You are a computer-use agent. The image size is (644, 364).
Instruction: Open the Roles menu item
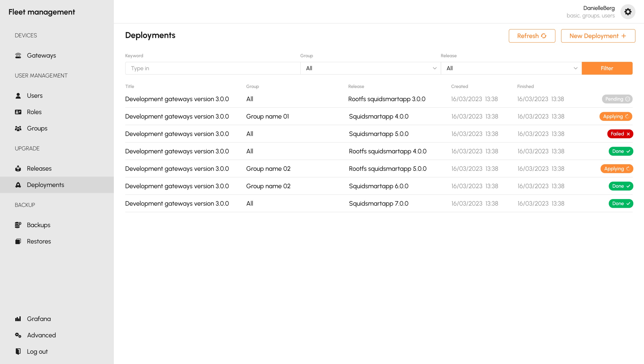[34, 112]
